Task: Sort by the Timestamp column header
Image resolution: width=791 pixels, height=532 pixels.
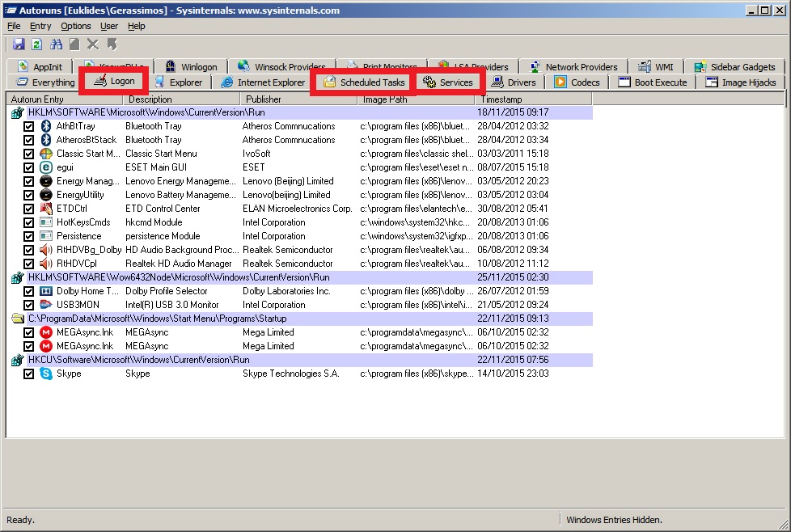Action: (x=534, y=99)
